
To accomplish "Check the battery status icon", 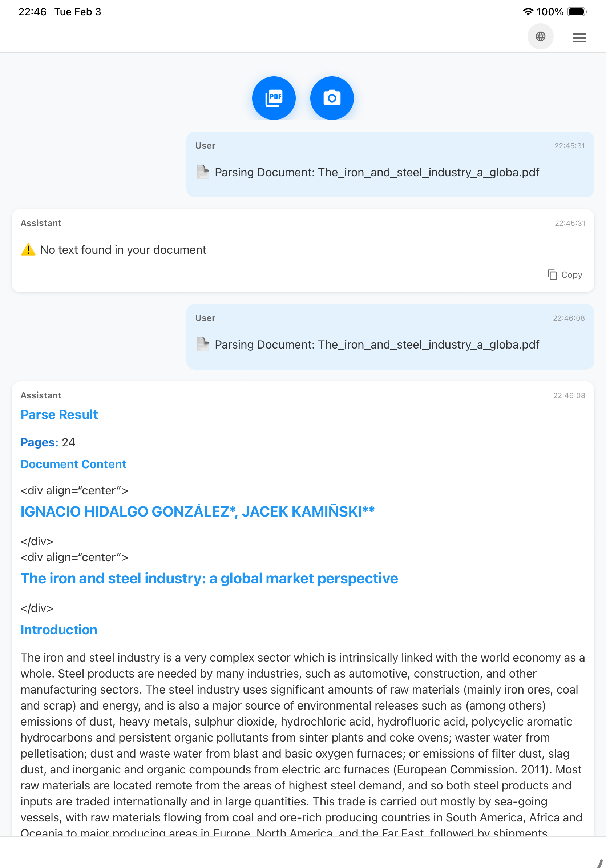I will coord(577,12).
